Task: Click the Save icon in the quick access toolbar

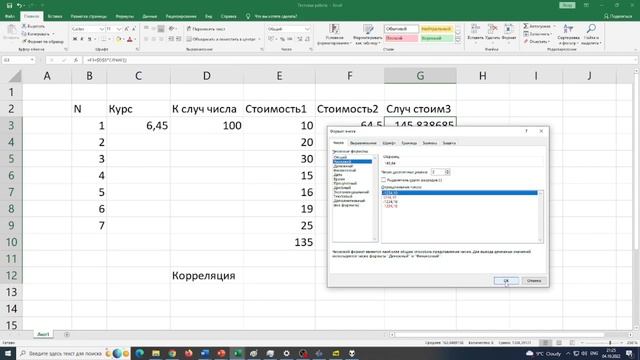Action: click(x=9, y=5)
